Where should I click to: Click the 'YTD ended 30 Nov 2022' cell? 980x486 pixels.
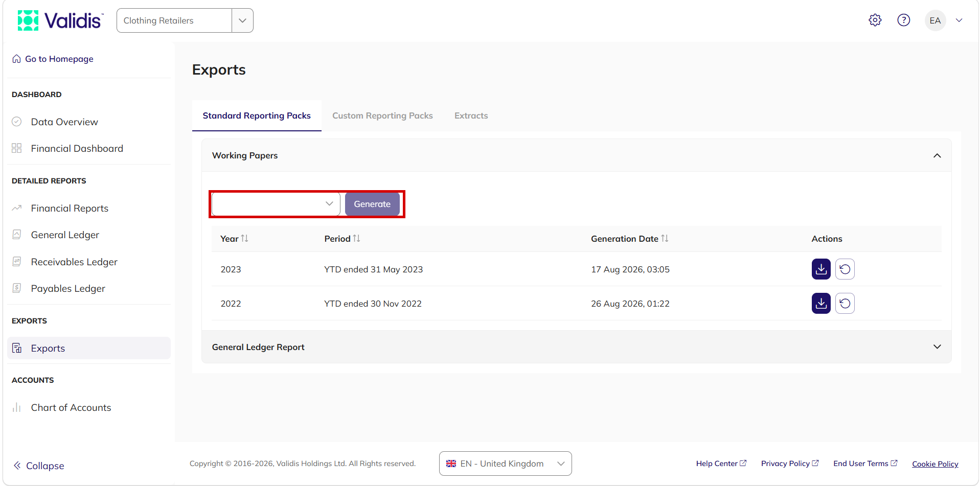click(373, 304)
